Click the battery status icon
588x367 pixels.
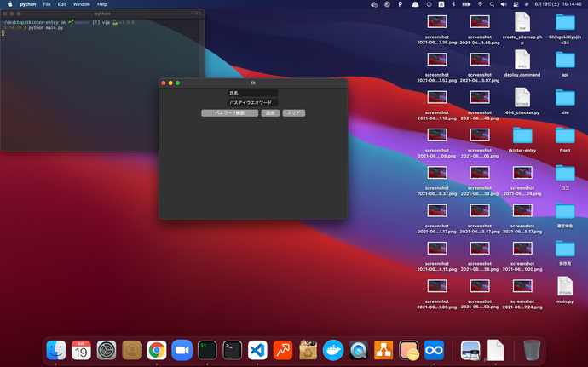[x=466, y=4]
